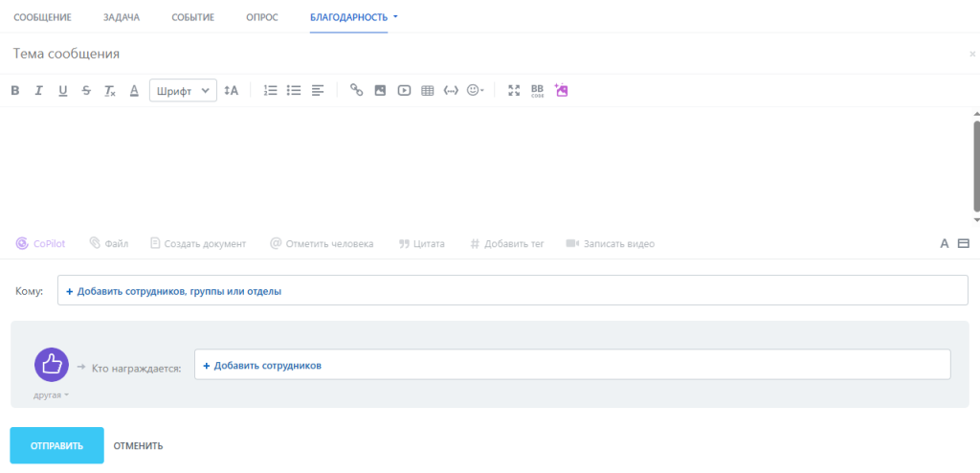980x473 pixels.
Task: Click the thumbs-up gratitude badge
Action: click(52, 365)
